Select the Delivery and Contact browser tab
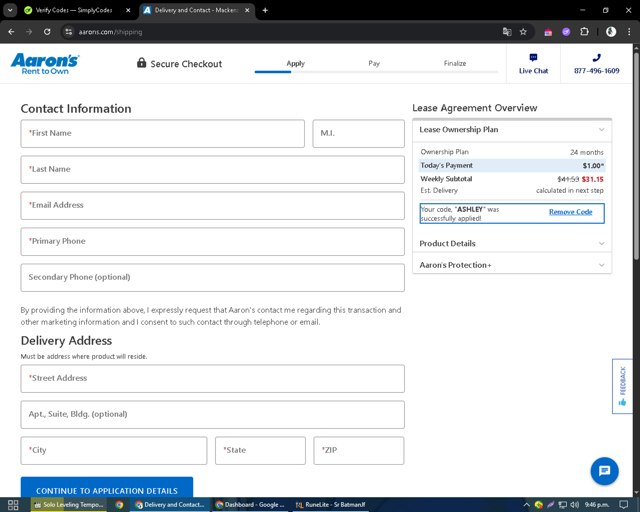 196,10
